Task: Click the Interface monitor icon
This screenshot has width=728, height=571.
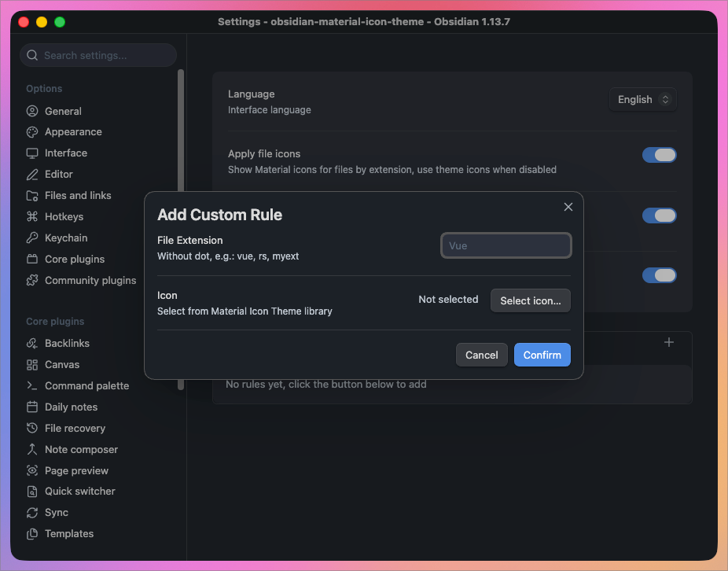Action: tap(32, 153)
